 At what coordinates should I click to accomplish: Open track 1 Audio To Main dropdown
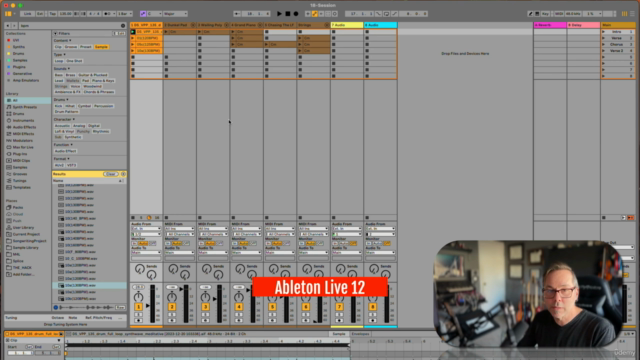(146, 253)
